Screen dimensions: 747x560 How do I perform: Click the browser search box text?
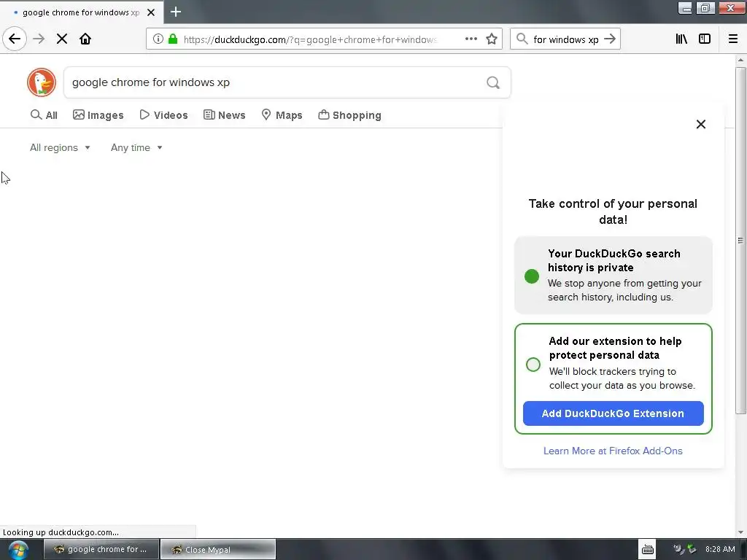565,39
